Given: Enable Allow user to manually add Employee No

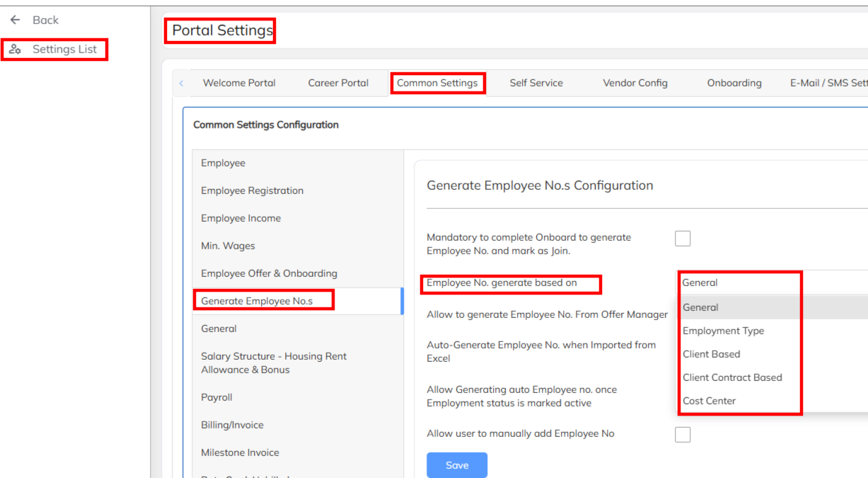Looking at the screenshot, I should tap(683, 434).
